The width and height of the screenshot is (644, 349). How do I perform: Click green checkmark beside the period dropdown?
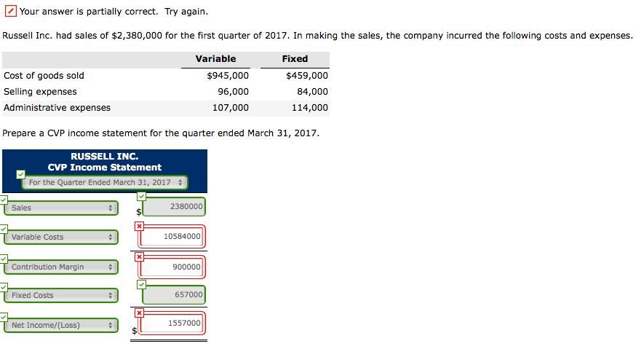[20, 175]
